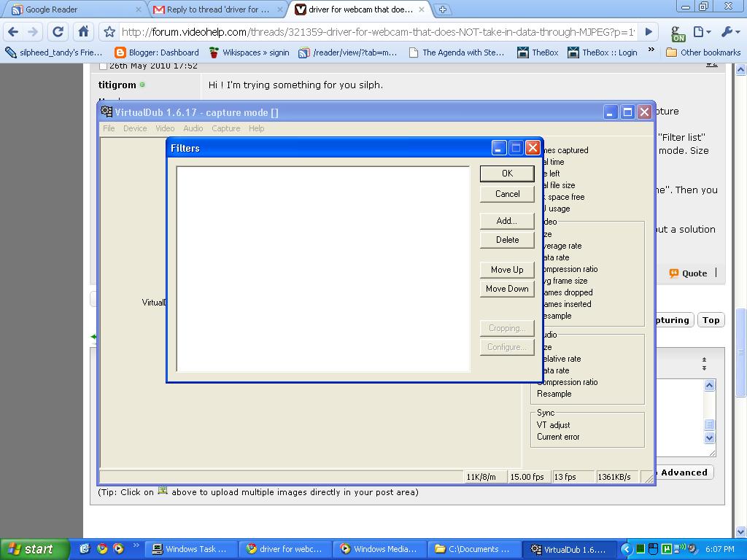747x560 pixels.
Task: Open the VirtualDub Device menu
Action: pyautogui.click(x=135, y=128)
